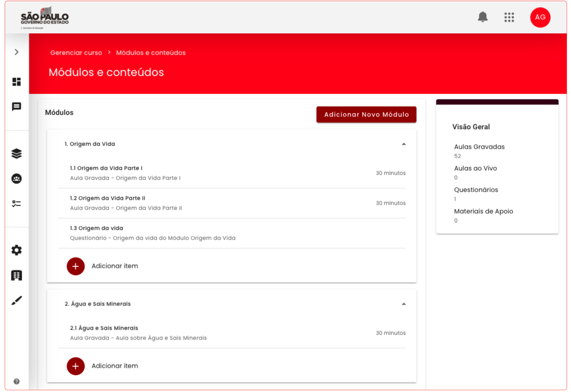
Task: Click the São Paulo government logo
Action: click(x=45, y=17)
